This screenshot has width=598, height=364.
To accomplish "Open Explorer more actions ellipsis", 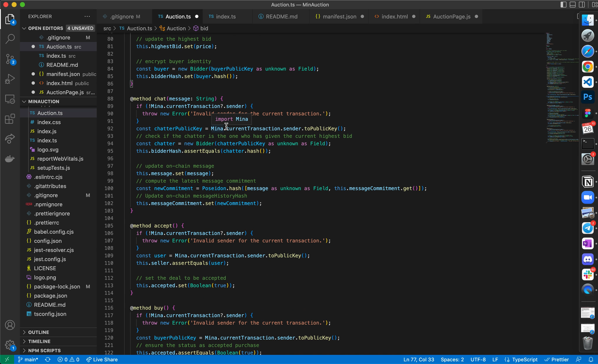I will (87, 16).
